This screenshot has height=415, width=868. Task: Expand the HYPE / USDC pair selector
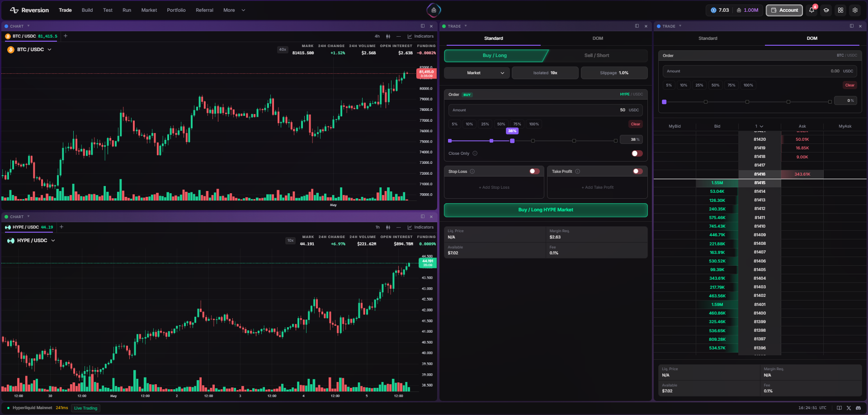[x=31, y=240]
